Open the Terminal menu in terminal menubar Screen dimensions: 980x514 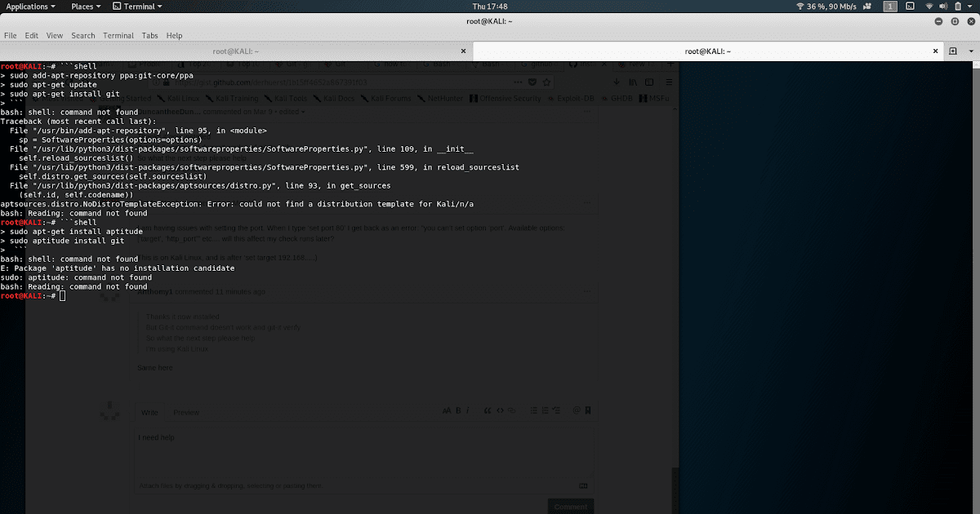[118, 36]
